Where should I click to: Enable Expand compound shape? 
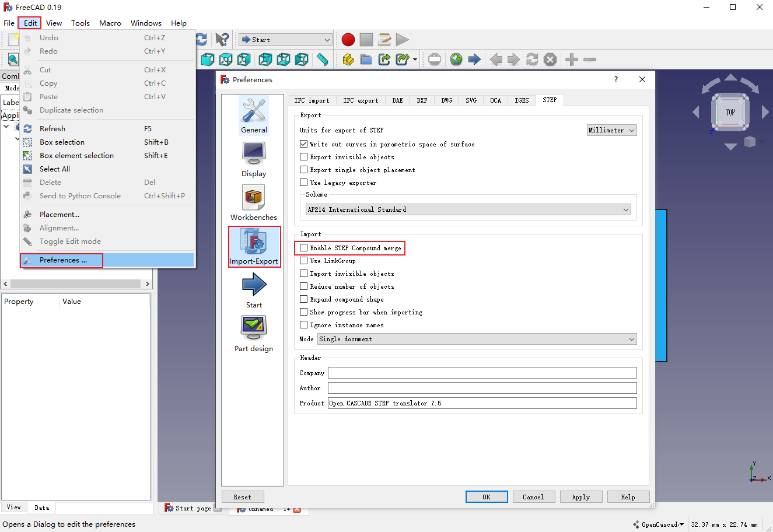tap(303, 299)
